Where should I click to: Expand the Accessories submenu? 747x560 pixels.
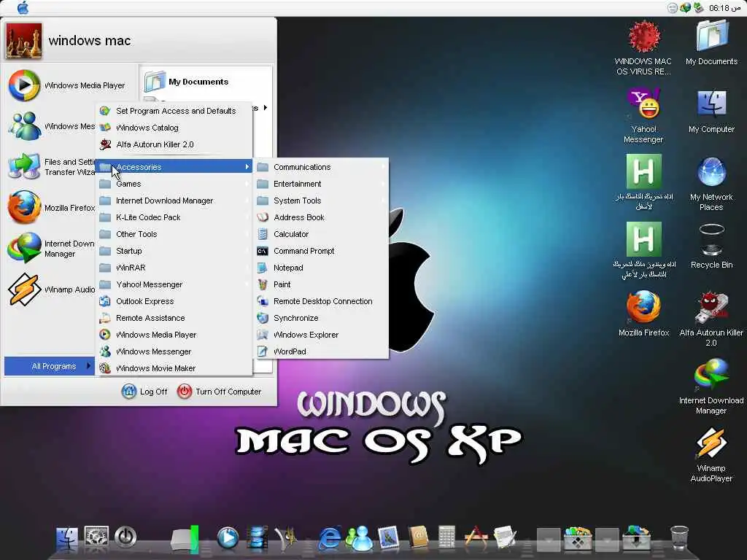point(174,167)
